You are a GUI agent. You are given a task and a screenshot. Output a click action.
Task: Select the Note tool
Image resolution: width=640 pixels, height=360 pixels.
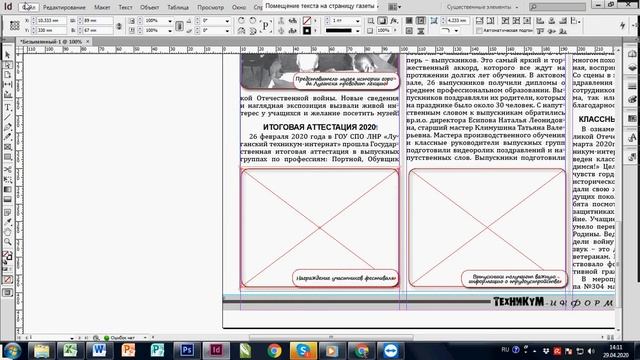(8, 212)
